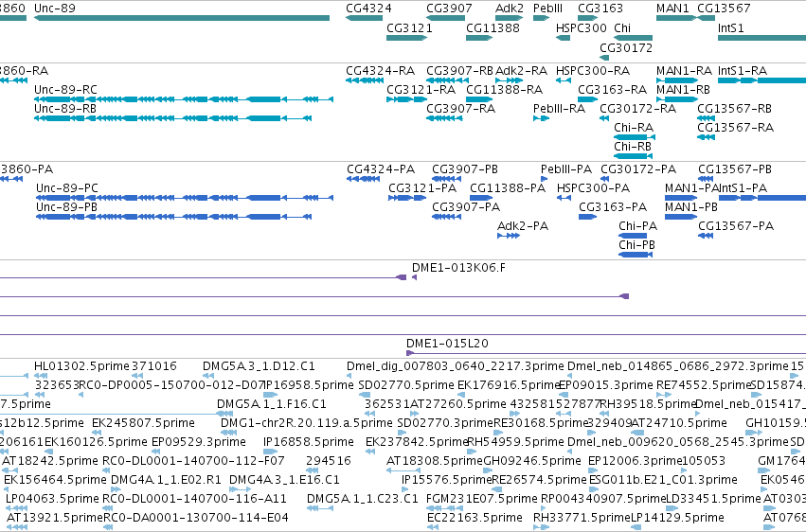This screenshot has height=532, width=806.
Task: Select the CG13567 gene label
Action: coord(724,9)
